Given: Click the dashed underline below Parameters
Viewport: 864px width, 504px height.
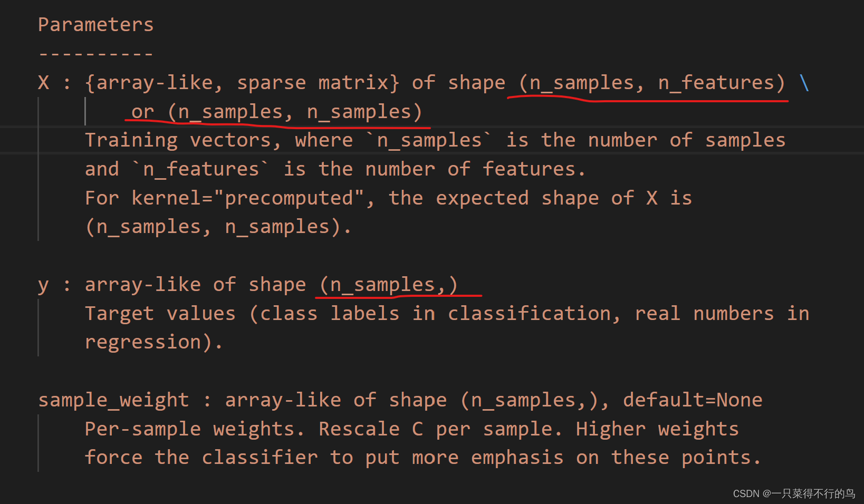Looking at the screenshot, I should pyautogui.click(x=95, y=54).
